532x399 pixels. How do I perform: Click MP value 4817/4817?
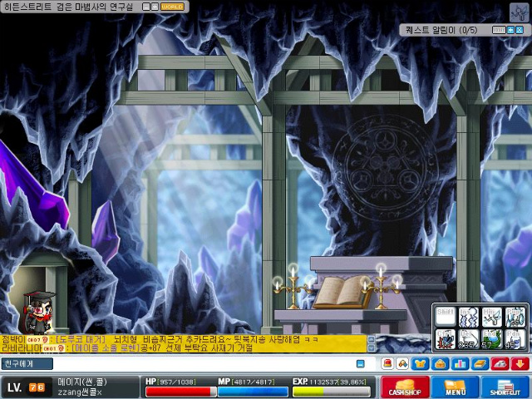(x=253, y=382)
